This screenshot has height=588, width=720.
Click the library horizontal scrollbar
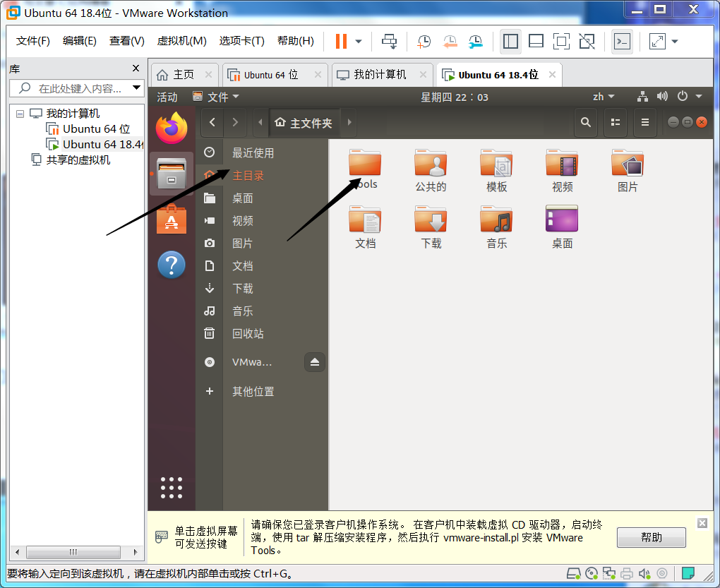coord(73,552)
